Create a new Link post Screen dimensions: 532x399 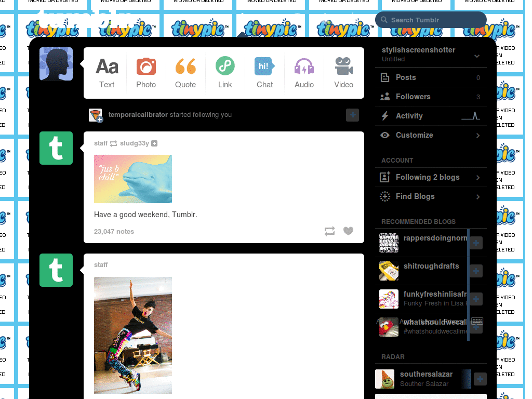(225, 73)
